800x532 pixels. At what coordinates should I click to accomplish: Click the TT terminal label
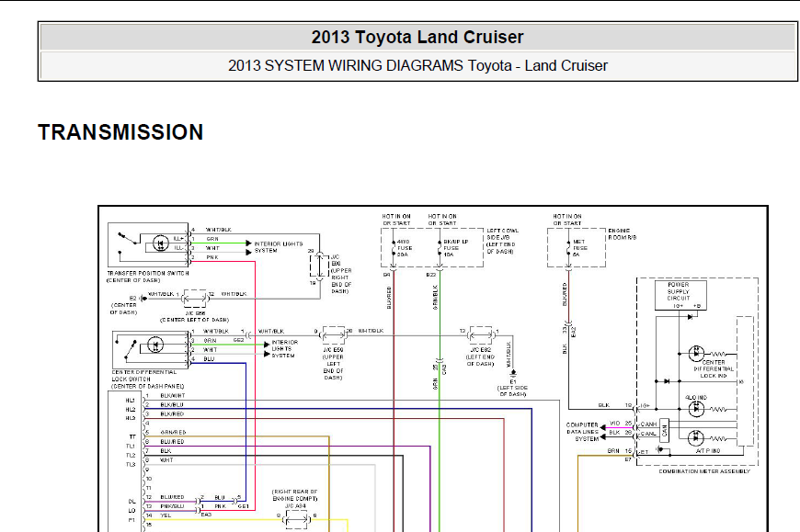[x=132, y=436]
